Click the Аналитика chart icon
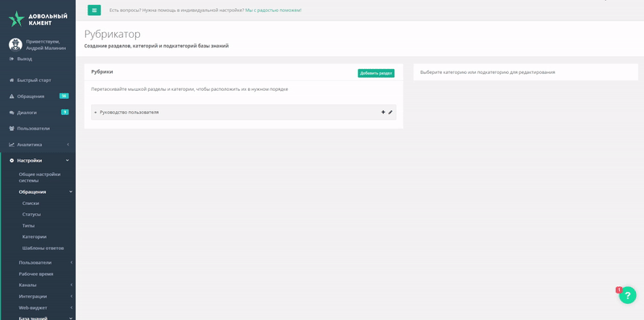This screenshot has height=320, width=644. pyautogui.click(x=12, y=145)
